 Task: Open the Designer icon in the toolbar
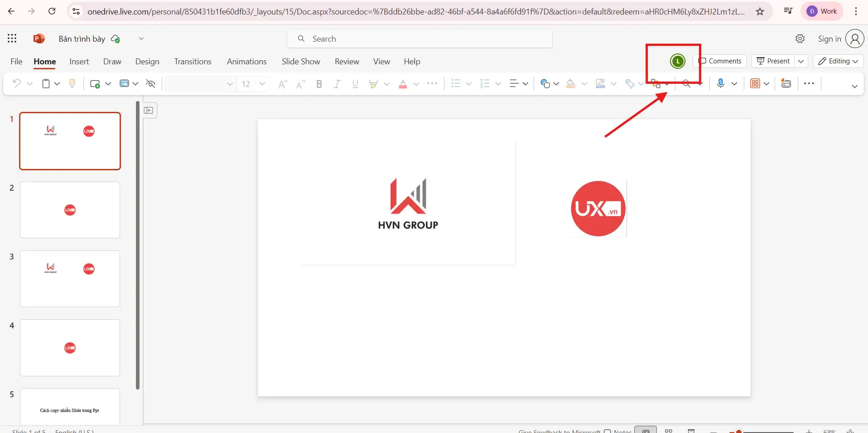pyautogui.click(x=786, y=83)
